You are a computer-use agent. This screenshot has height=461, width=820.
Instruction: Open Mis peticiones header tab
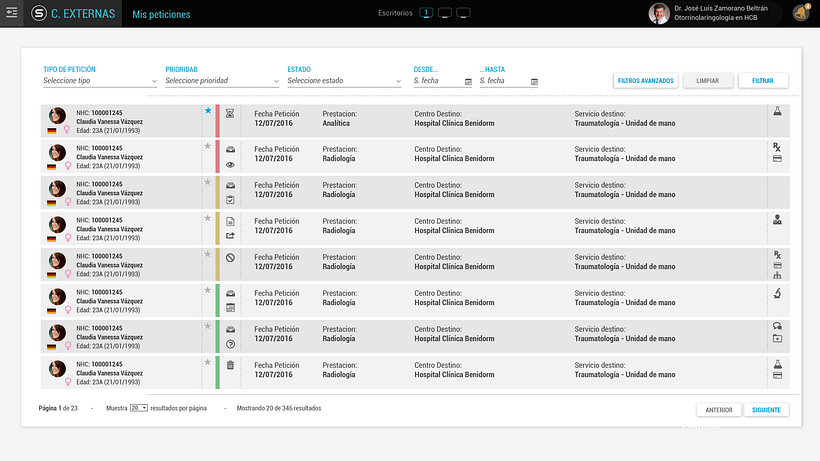click(161, 14)
